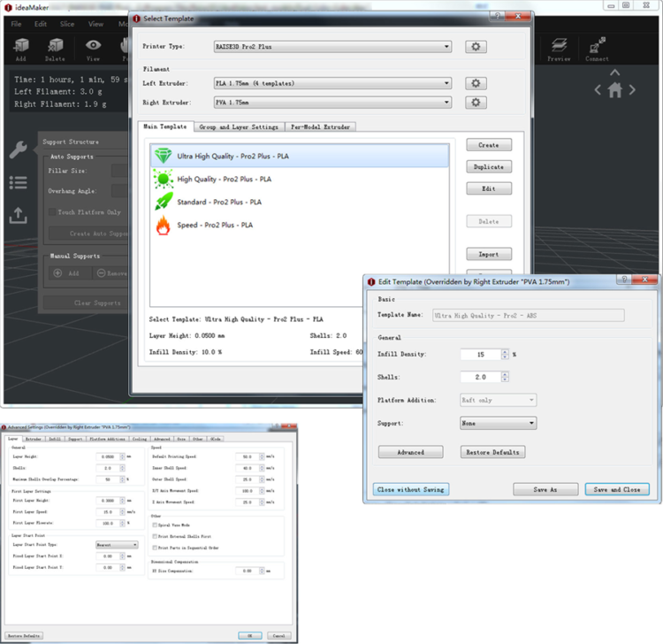The image size is (663, 644).
Task: Click the Advanced button in Edit Template
Action: tap(410, 452)
